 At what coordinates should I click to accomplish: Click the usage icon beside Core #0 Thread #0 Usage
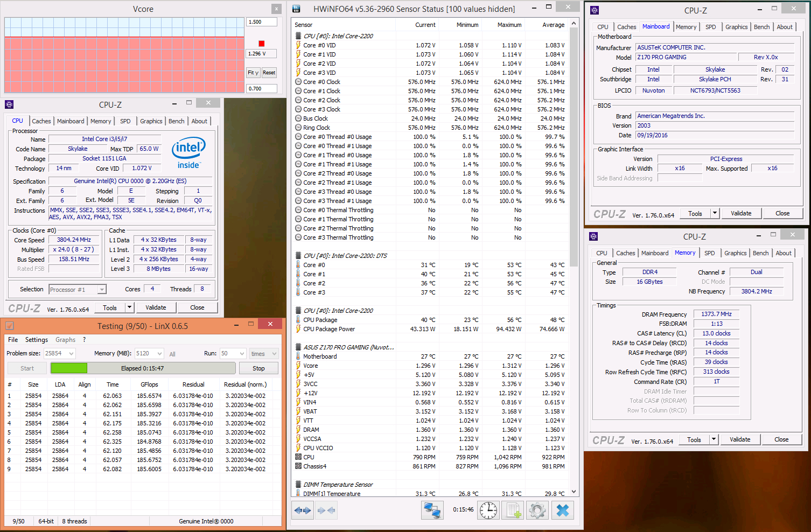click(298, 137)
